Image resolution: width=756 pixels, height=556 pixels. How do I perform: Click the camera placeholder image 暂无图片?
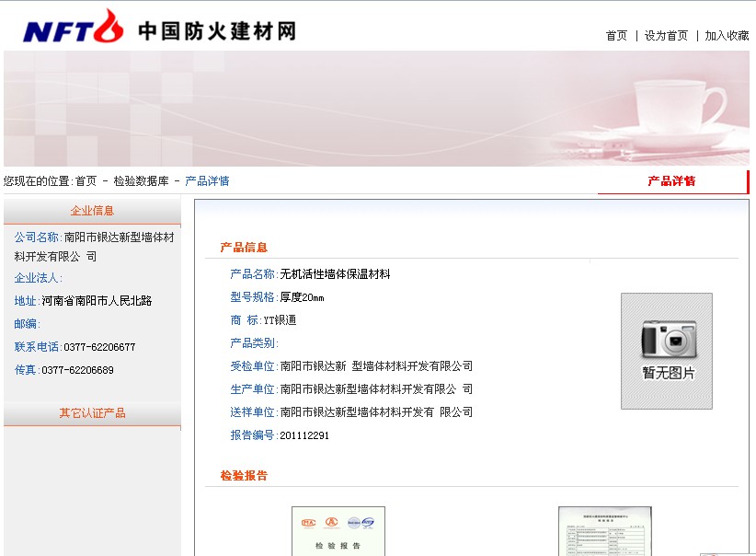666,351
